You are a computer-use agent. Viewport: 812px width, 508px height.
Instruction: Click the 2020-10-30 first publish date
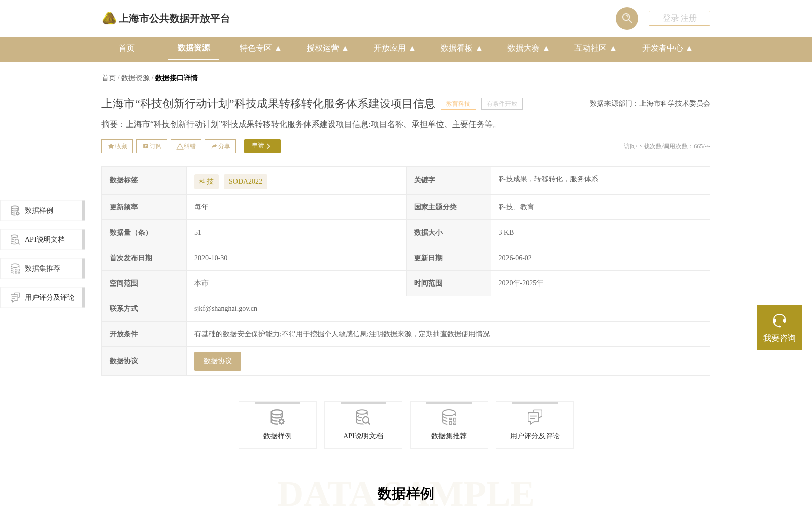(x=211, y=258)
